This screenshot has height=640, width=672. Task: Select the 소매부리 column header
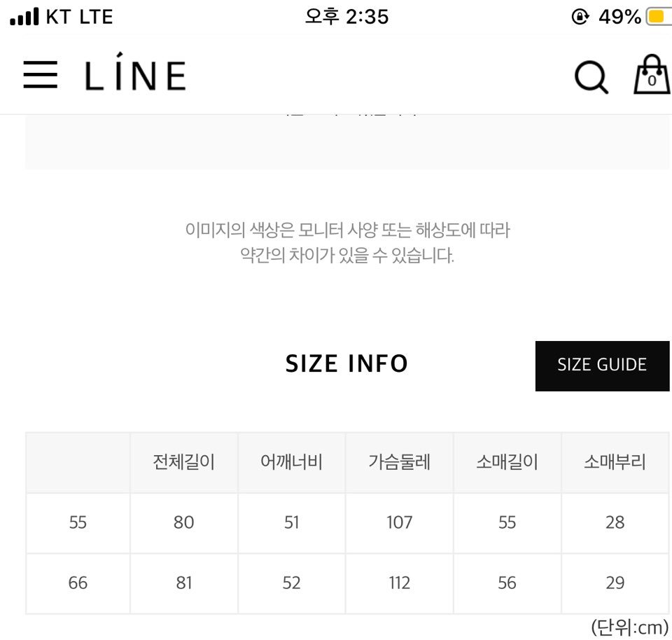[615, 463]
